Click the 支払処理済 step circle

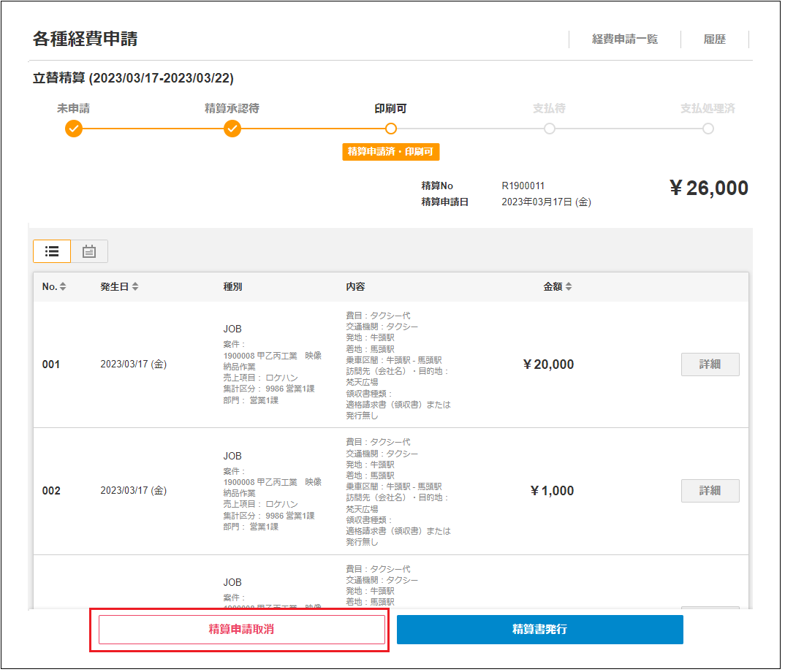(708, 129)
